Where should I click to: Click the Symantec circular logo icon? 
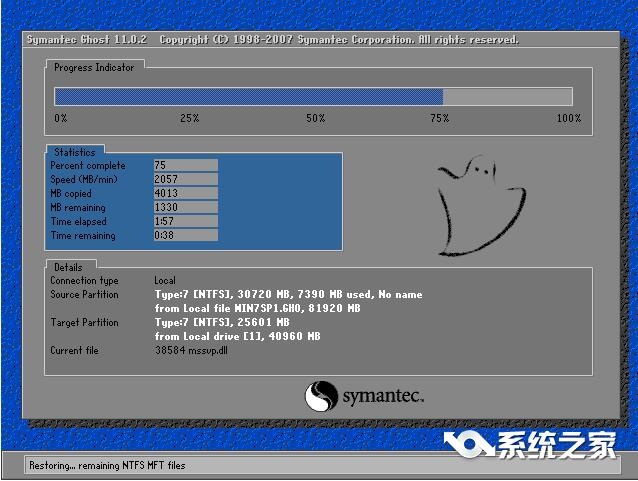pos(321,396)
